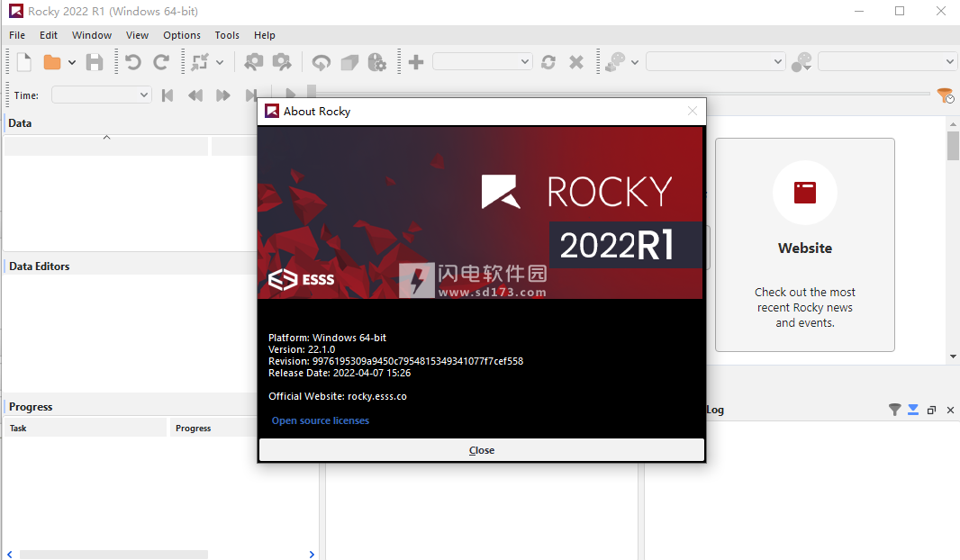Open the fit-view icon's dropdown arrow

220,62
